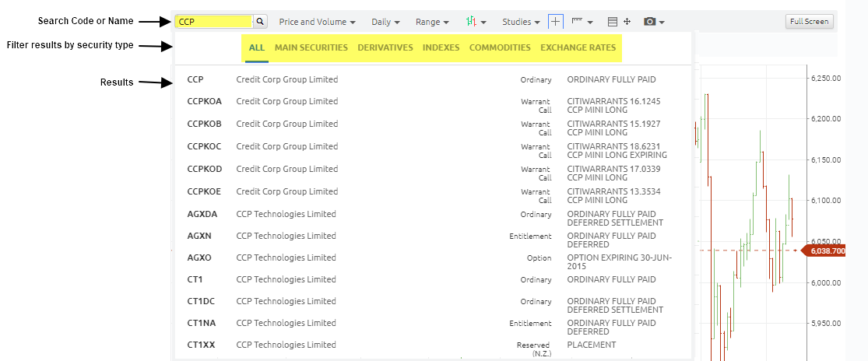Click 'CITIWARRANTS 18.6231 CCP MINI LONG EXPIRING' text
The image size is (868, 361).
pos(617,151)
